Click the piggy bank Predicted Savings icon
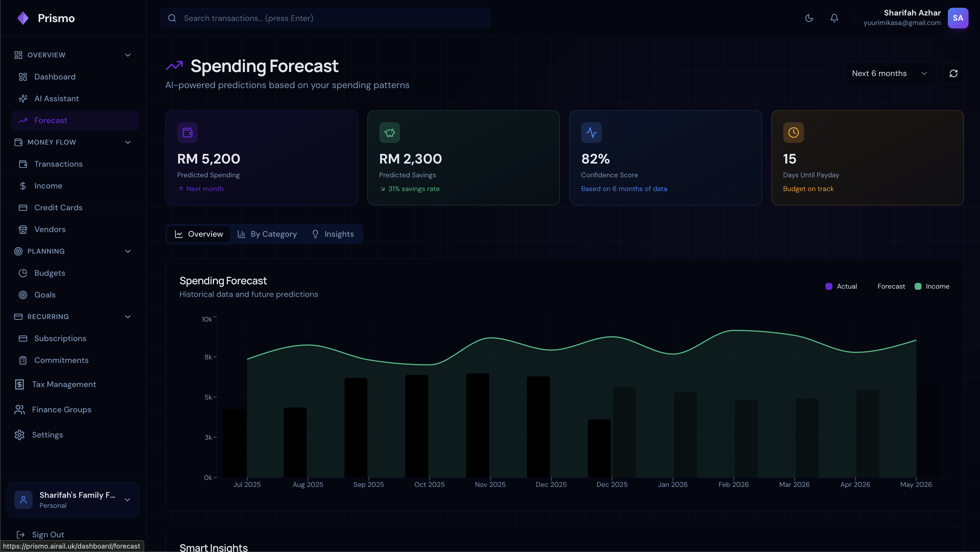 coord(389,133)
